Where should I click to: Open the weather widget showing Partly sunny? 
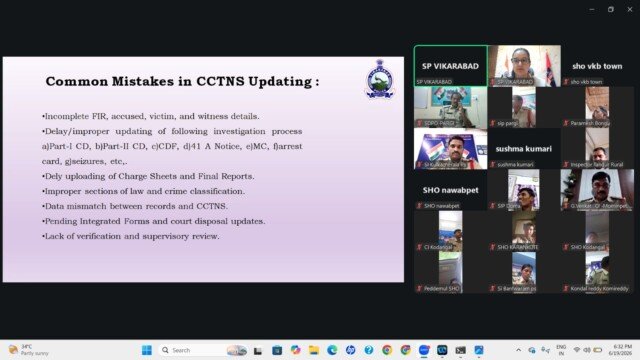[x=29, y=350]
